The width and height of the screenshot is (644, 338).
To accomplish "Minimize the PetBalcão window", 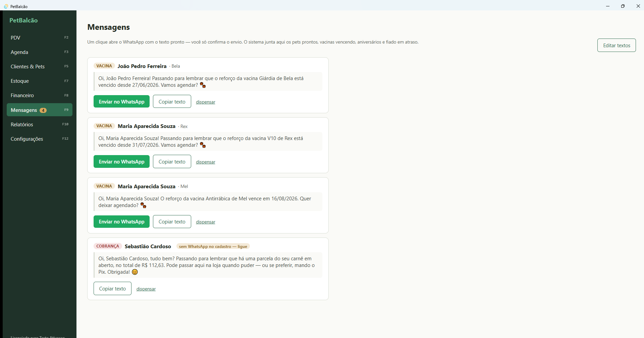I will [607, 6].
